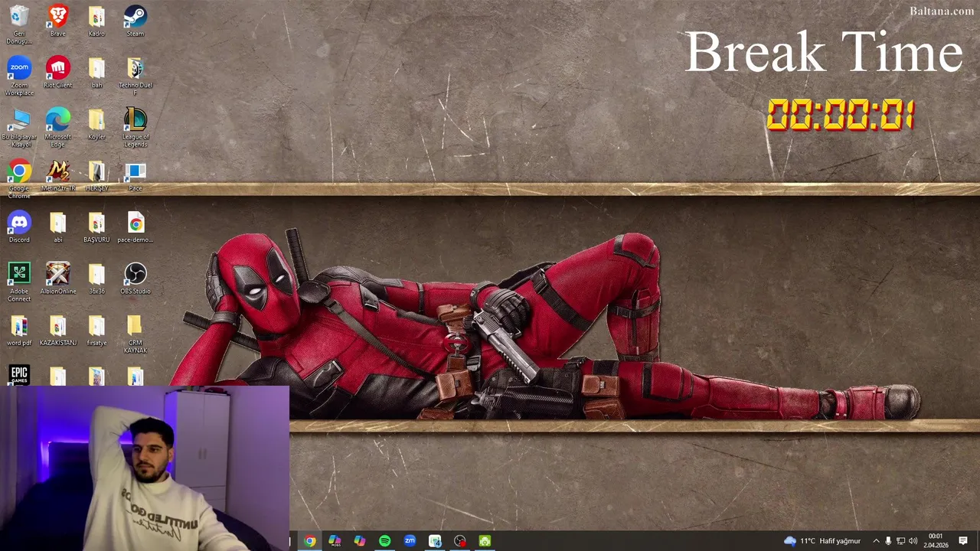The height and width of the screenshot is (551, 980).
Task: Launch the AlbionOnline game shortcut
Action: click(x=58, y=279)
